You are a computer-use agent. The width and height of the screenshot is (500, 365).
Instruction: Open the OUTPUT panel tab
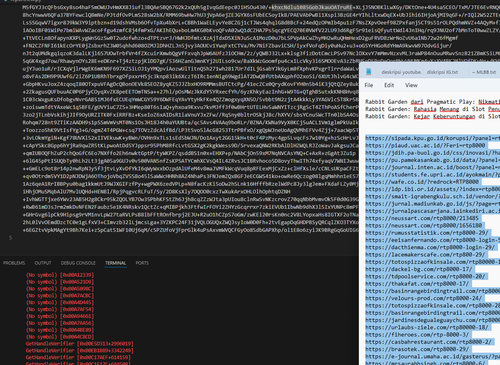pyautogui.click(x=43, y=263)
